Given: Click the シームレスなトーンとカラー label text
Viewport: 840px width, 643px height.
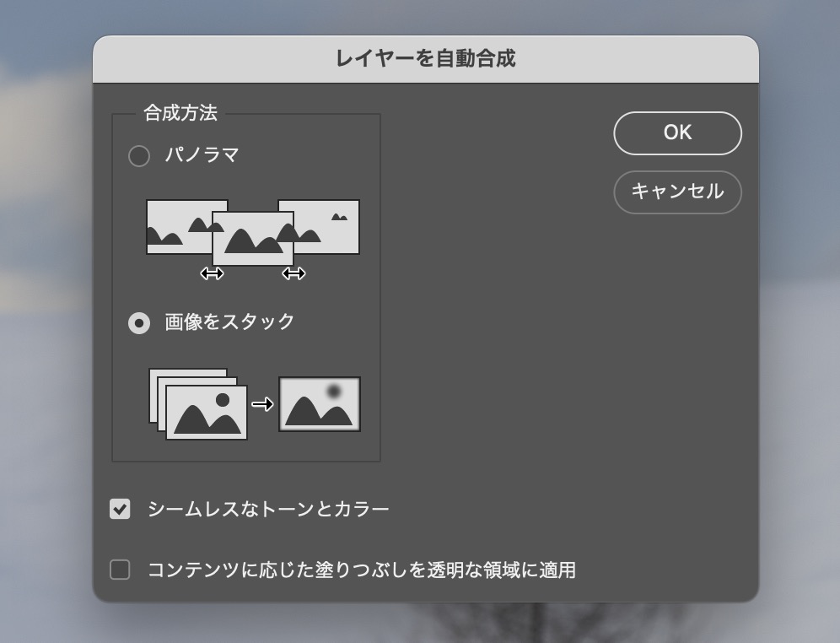Looking at the screenshot, I should point(268,509).
